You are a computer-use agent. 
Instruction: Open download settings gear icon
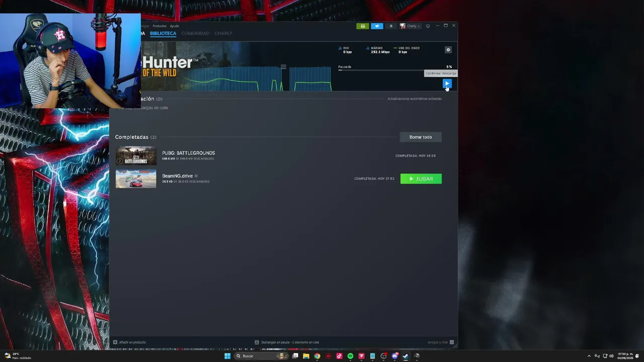[x=448, y=50]
